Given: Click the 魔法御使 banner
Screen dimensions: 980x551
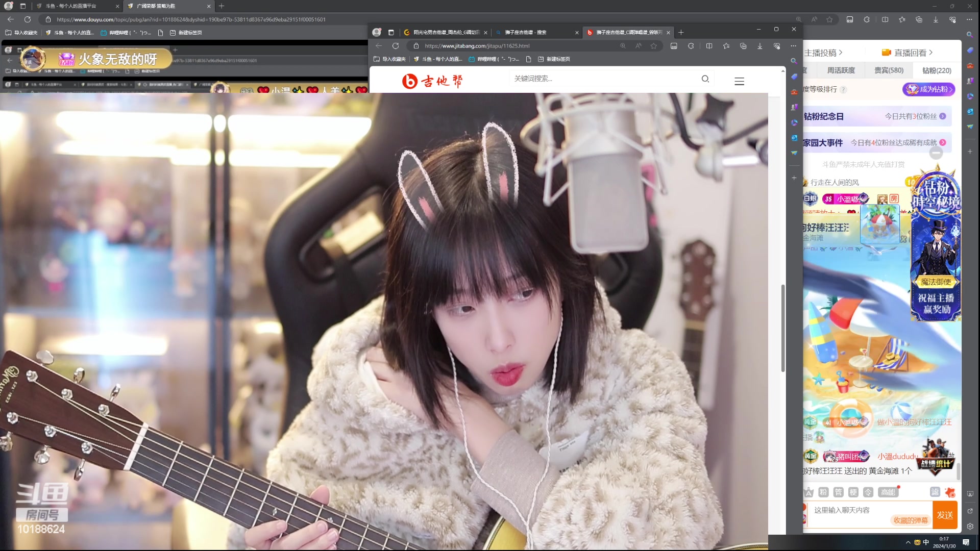Looking at the screenshot, I should (x=936, y=282).
